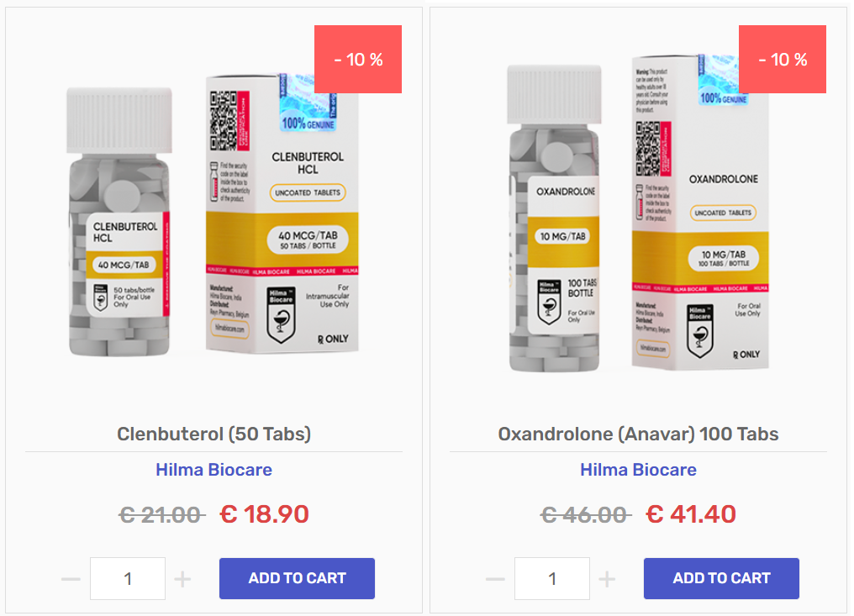Click the -10% badge on Oxandrolone
The image size is (854, 616).
782,60
